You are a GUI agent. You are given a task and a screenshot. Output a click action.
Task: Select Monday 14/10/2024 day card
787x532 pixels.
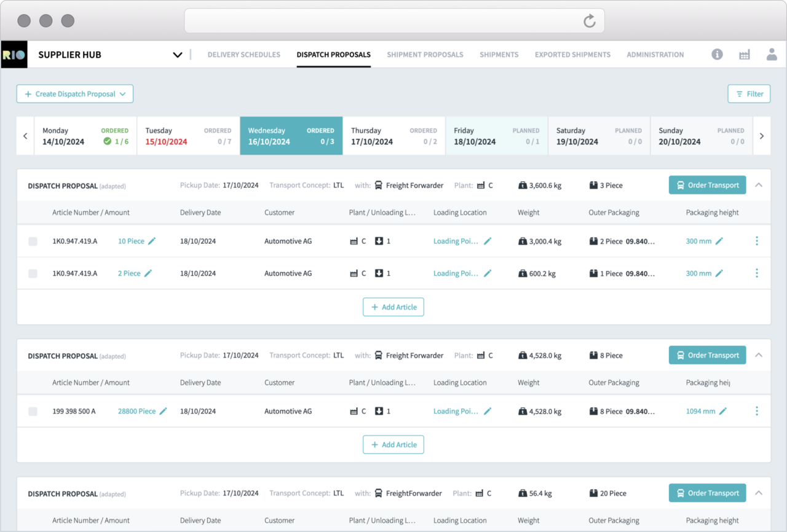tap(85, 136)
